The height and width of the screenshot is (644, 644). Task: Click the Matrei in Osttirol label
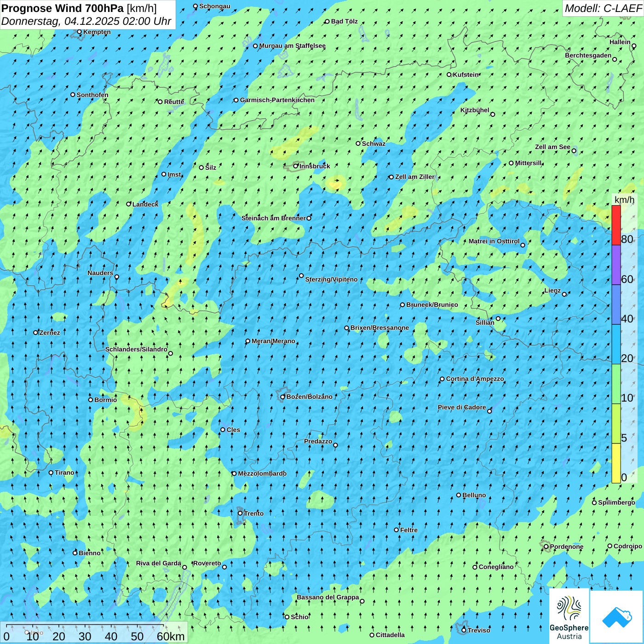pos(494,241)
